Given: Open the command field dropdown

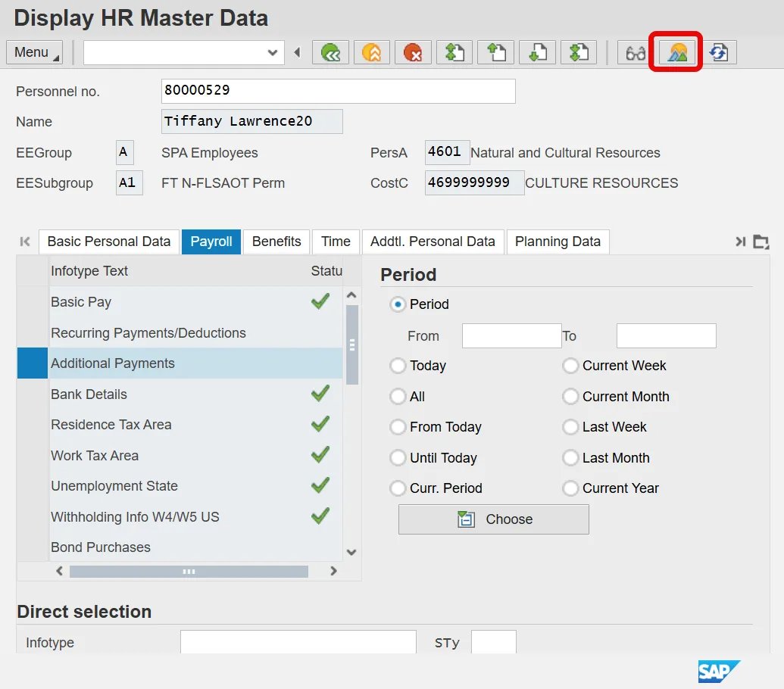Looking at the screenshot, I should pos(273,52).
